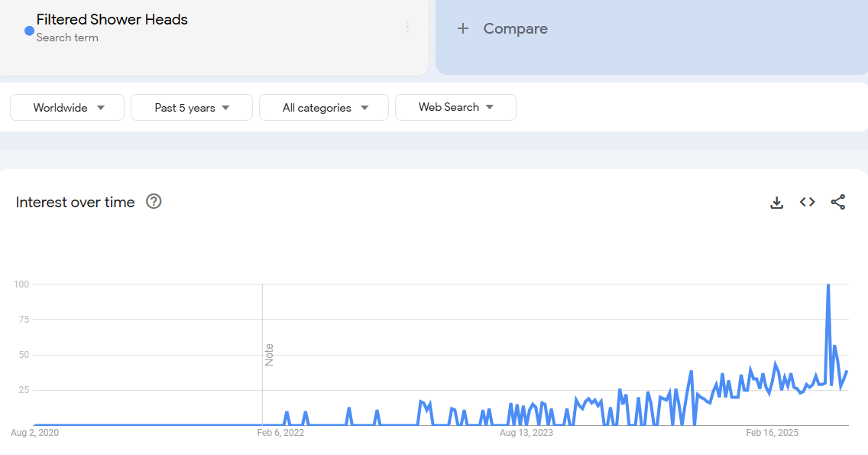The image size is (868, 455).
Task: Click the vertical Note marker on the chart
Action: (x=269, y=355)
